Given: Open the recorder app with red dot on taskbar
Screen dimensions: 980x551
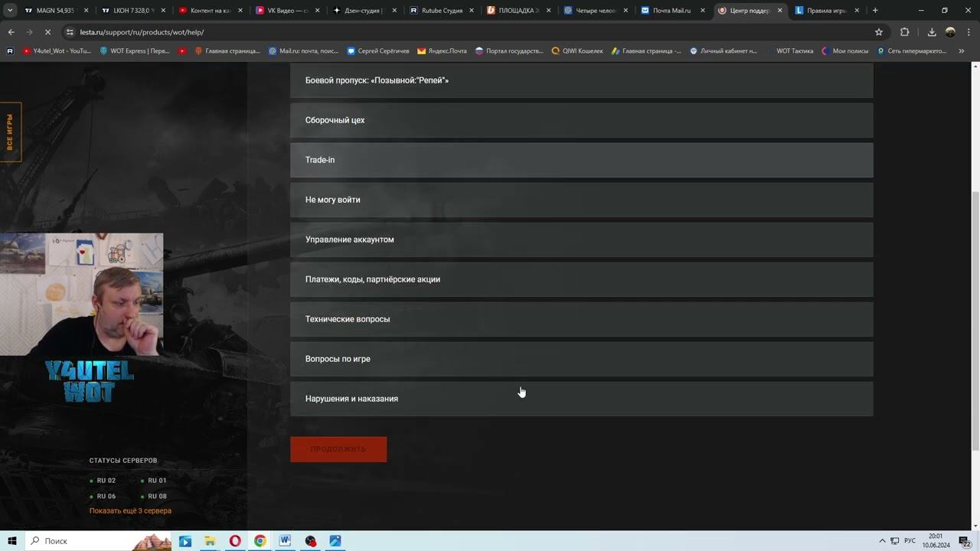Looking at the screenshot, I should tap(310, 541).
